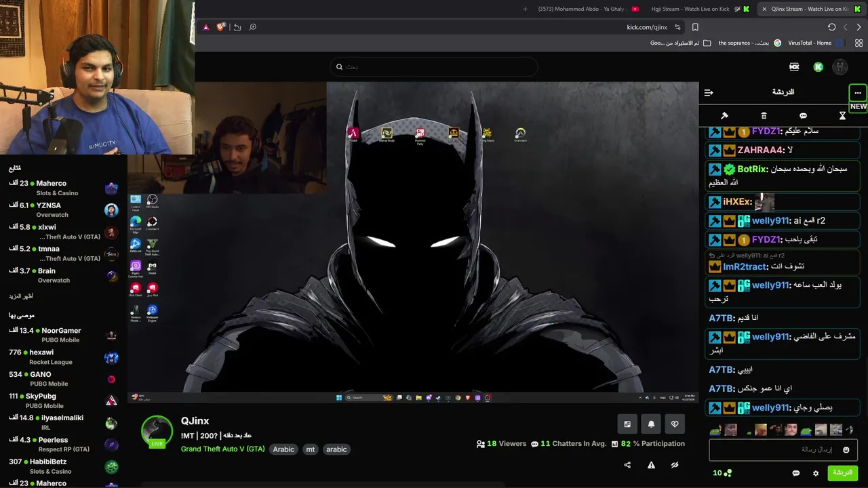This screenshot has height=488, width=868.
Task: Click ZAHRAA4 username in chat
Action: [x=760, y=150]
